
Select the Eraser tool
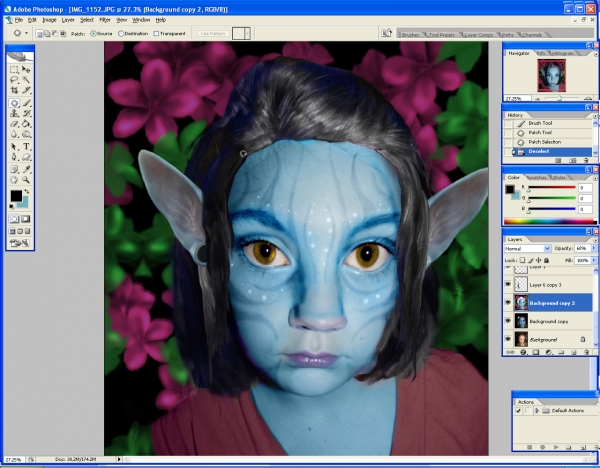pyautogui.click(x=14, y=124)
